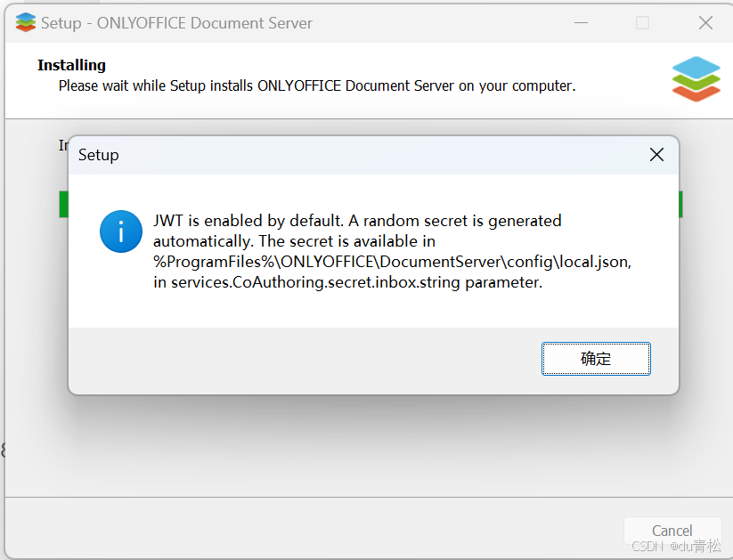Viewport: 733px width, 560px height.
Task: Click the bold Installing heading
Action: click(x=71, y=65)
